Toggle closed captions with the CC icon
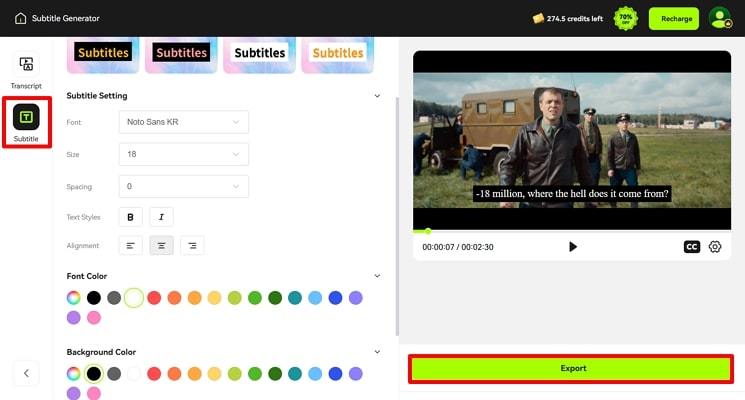This screenshot has width=745, height=400. [692, 247]
